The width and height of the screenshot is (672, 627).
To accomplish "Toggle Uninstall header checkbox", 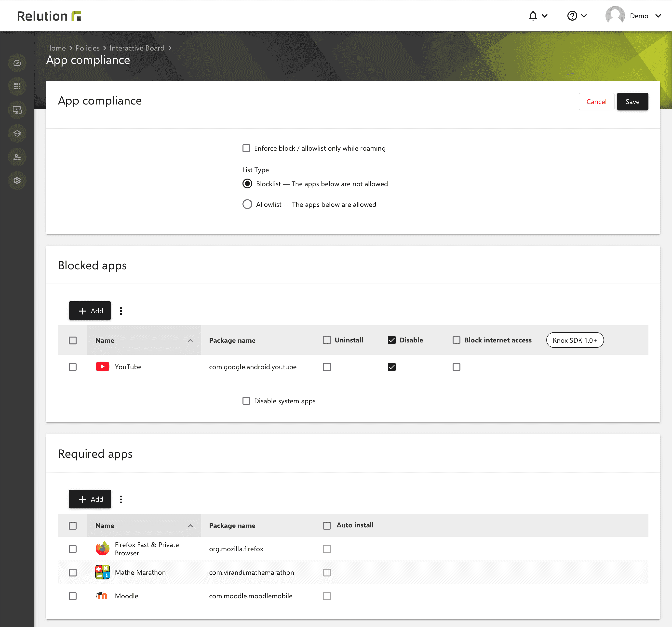I will [x=327, y=340].
